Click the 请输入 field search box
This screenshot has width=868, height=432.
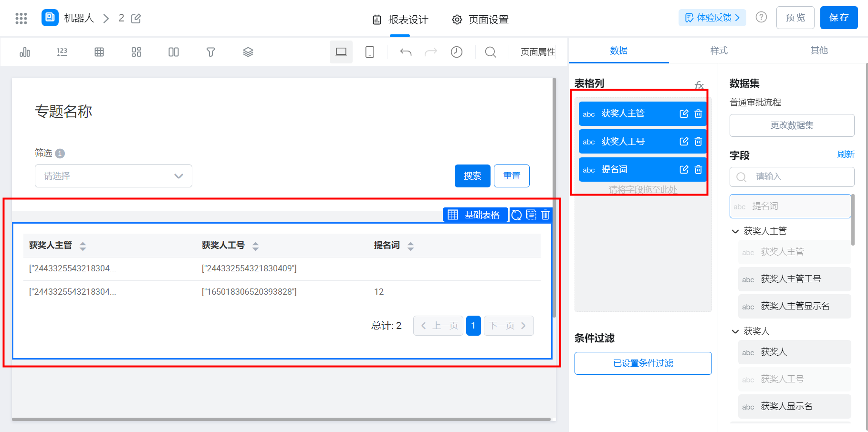792,177
